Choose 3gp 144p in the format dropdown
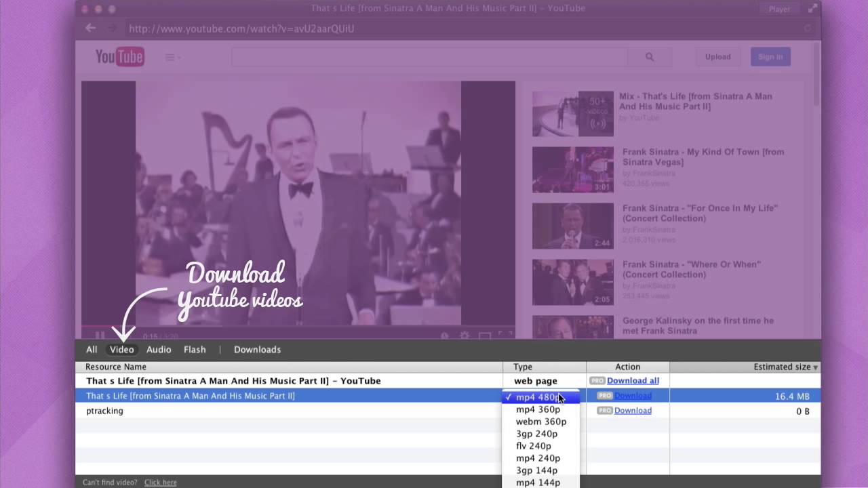The width and height of the screenshot is (868, 488). click(x=540, y=470)
